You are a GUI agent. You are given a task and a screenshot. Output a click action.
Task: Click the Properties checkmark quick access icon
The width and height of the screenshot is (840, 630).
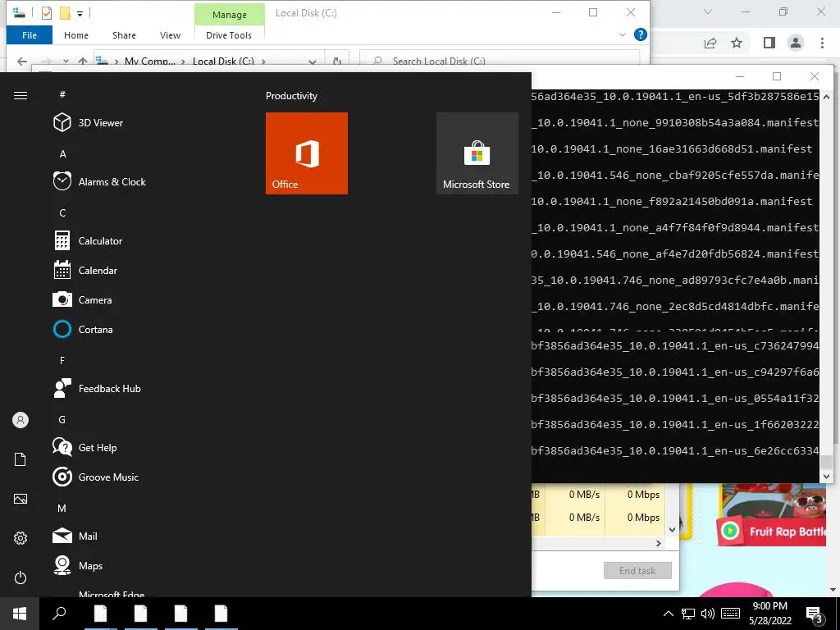coord(47,13)
